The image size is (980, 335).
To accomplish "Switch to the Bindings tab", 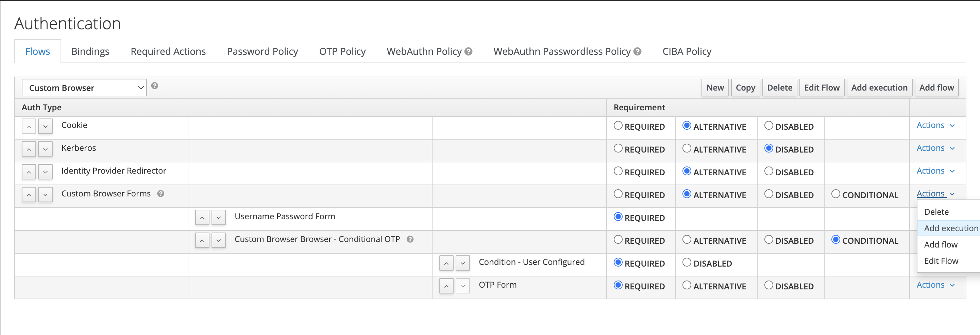I will pyautogui.click(x=90, y=51).
